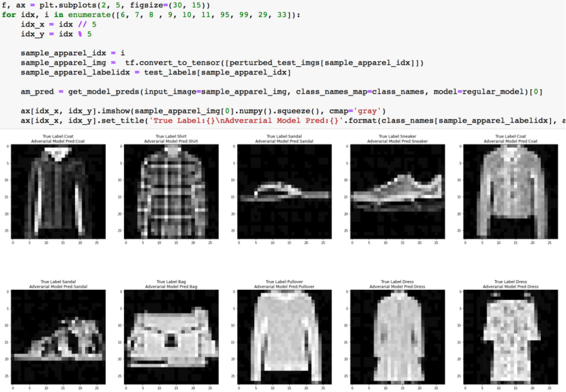Click 'Adverarial Model Pred:Pullover' title text
Viewport: 566px width, 392px height.
click(x=284, y=286)
